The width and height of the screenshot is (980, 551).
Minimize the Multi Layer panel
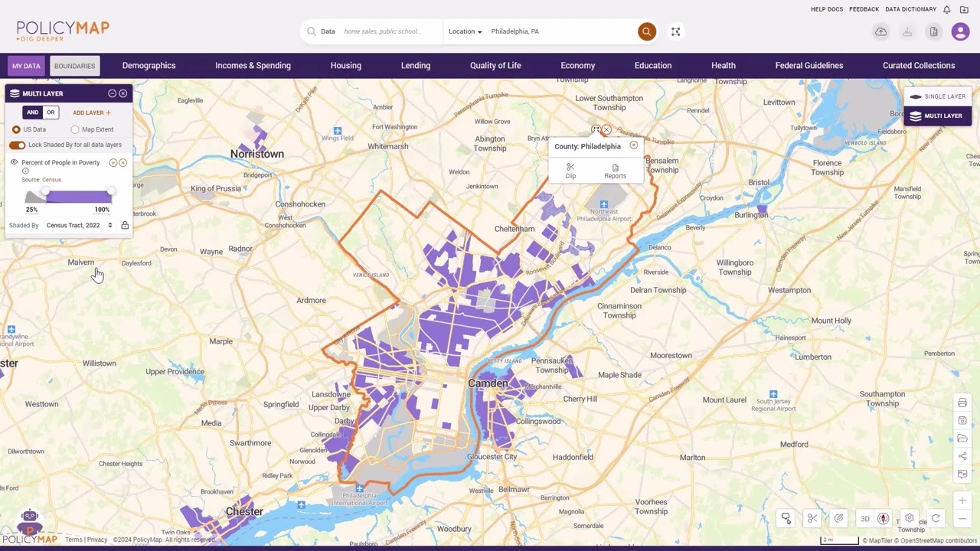pos(112,93)
